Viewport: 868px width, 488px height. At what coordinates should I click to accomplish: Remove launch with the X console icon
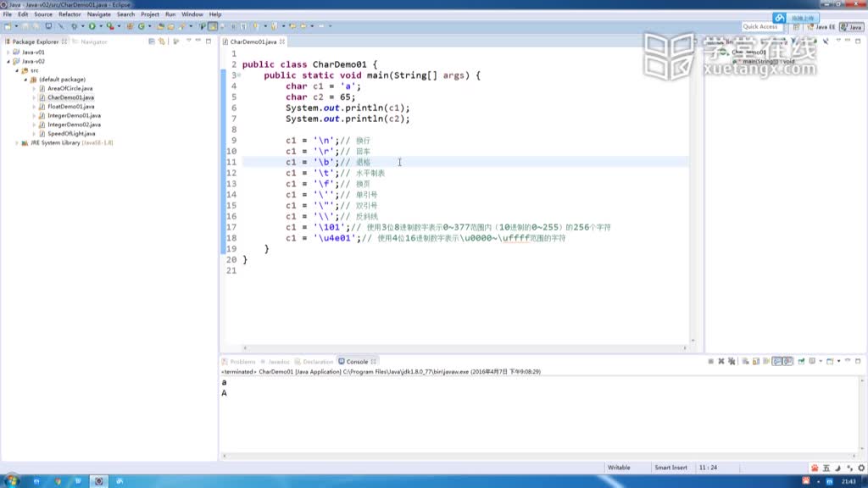721,361
